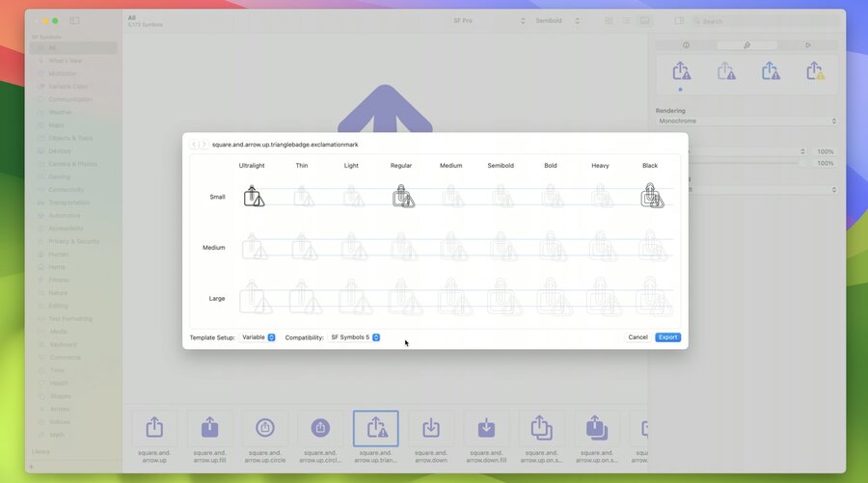Choose the hierarchical rendering preview

coord(726,71)
